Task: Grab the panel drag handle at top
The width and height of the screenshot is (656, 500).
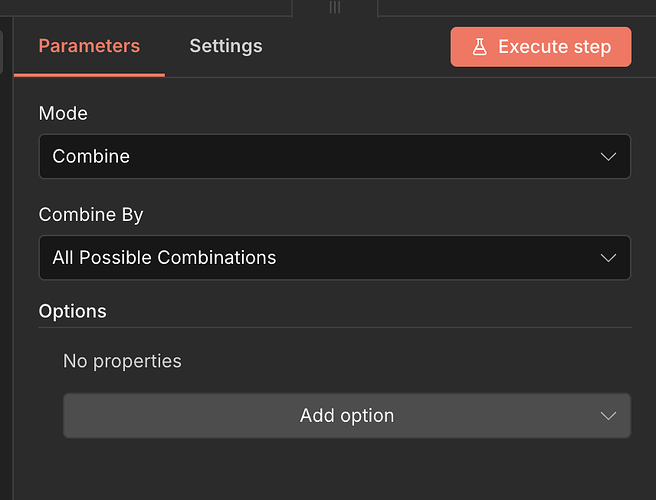Action: 335,7
